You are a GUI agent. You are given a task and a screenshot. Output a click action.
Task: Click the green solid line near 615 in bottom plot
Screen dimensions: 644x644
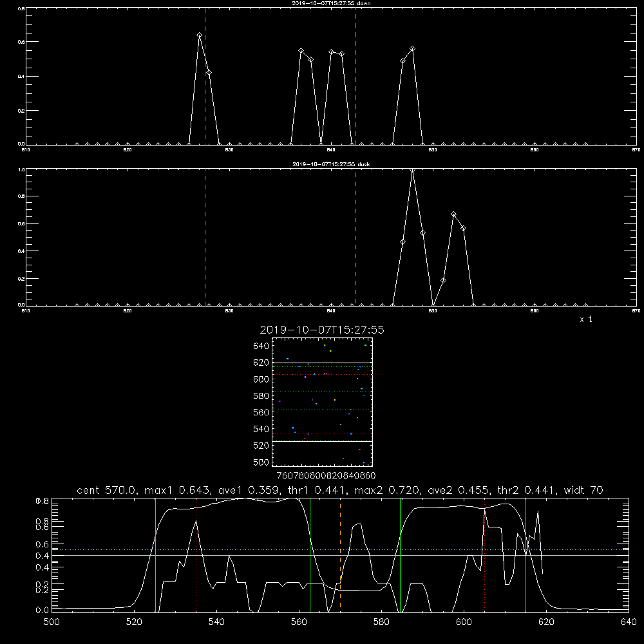(x=526, y=554)
